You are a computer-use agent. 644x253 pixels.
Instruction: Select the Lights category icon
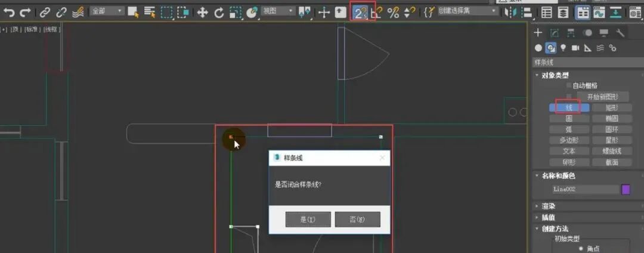tap(563, 48)
